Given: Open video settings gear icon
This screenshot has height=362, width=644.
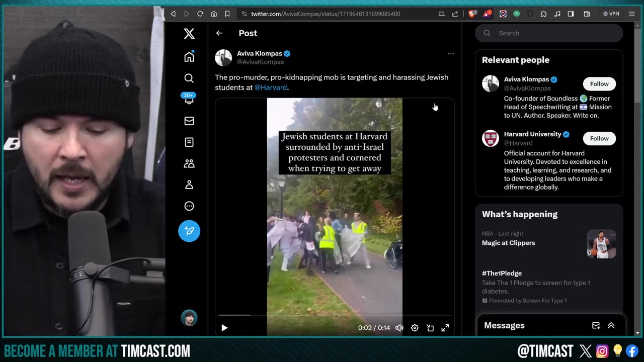Looking at the screenshot, I should point(415,328).
